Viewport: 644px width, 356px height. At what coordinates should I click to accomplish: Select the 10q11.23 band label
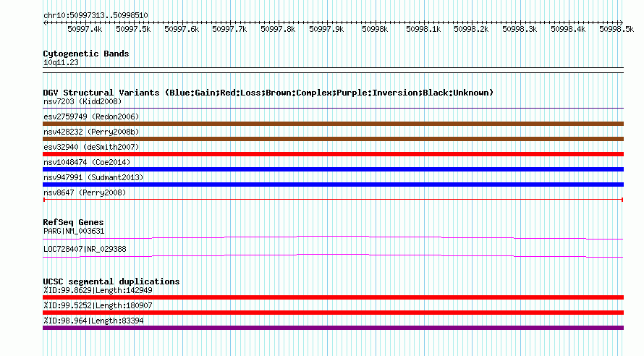click(61, 62)
